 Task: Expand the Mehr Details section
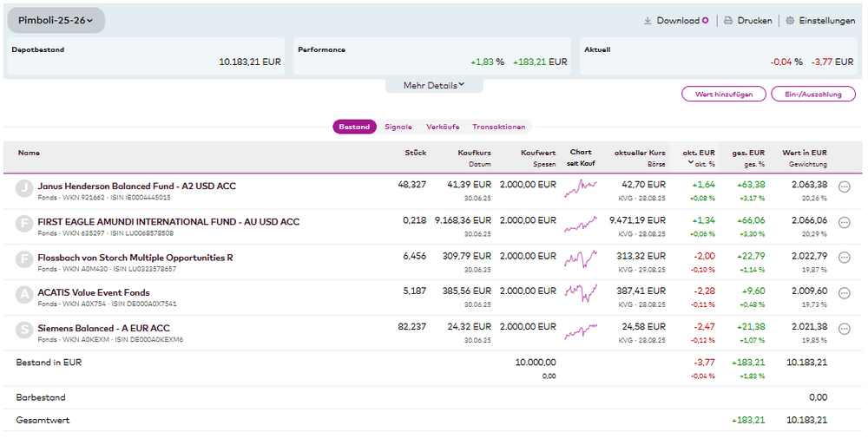(x=434, y=85)
